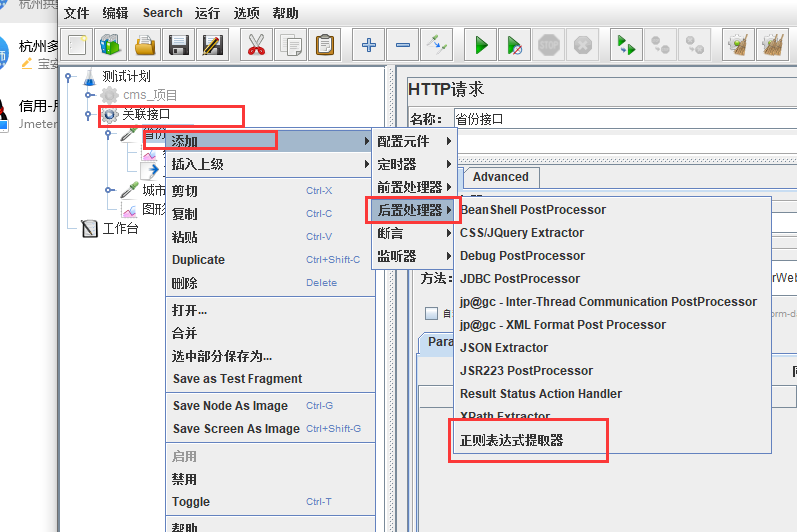Start test without pauses icon
Image resolution: width=797 pixels, height=532 pixels.
[514, 45]
